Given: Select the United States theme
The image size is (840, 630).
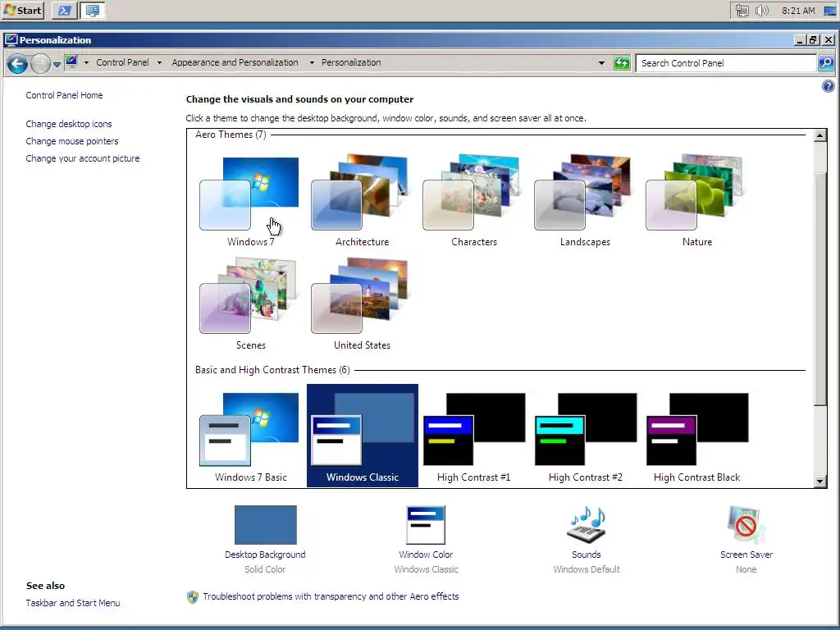Looking at the screenshot, I should [362, 304].
